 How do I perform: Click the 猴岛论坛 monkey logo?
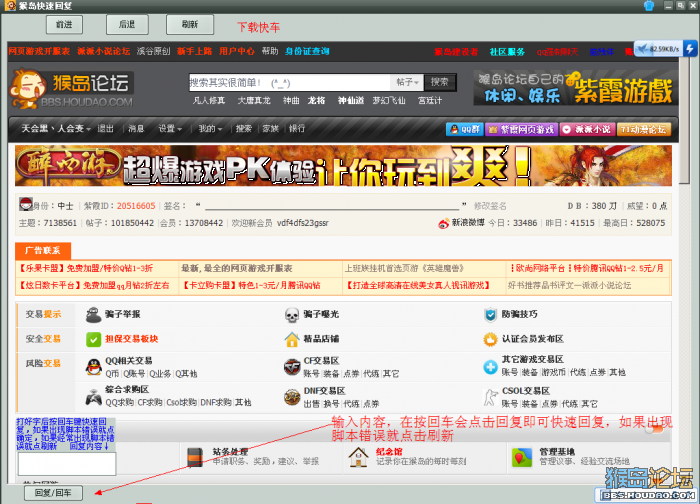coord(71,89)
